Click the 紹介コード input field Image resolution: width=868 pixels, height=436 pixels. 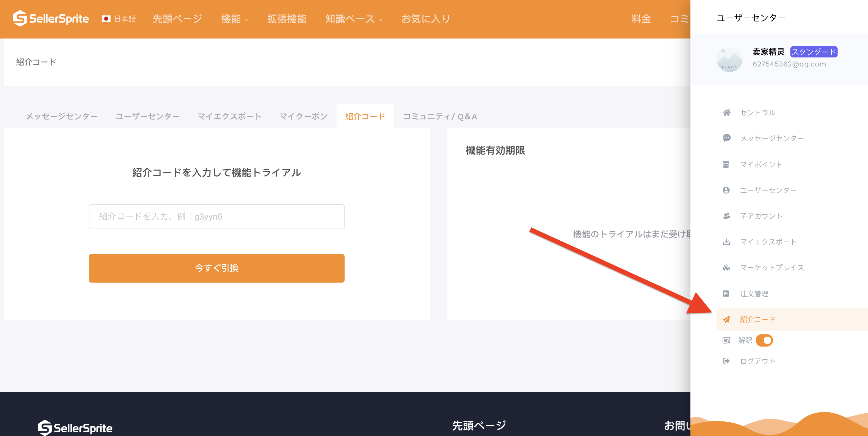tap(217, 217)
